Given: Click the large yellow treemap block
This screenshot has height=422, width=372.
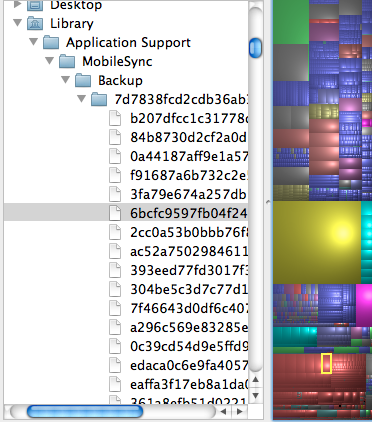Looking at the screenshot, I should tap(317, 242).
